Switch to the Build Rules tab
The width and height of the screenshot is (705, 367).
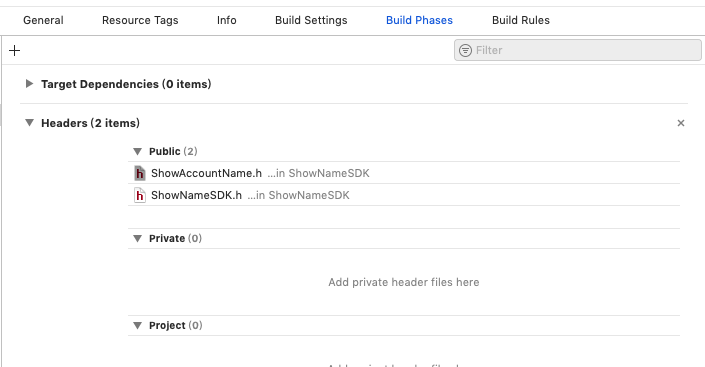coord(521,20)
